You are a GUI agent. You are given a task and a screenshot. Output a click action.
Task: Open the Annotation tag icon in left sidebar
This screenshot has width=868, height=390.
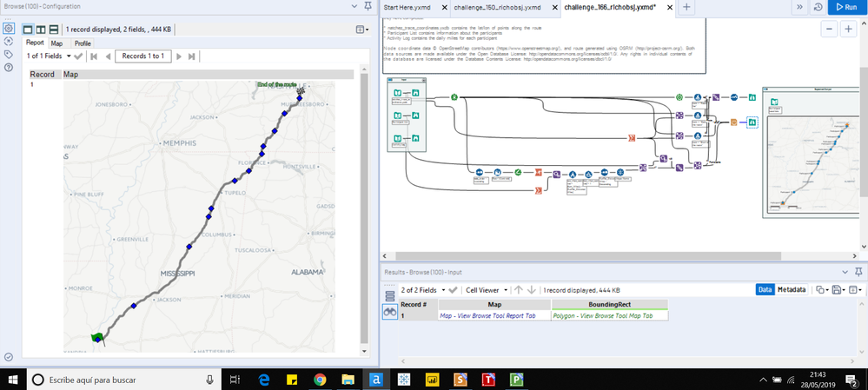[9, 54]
